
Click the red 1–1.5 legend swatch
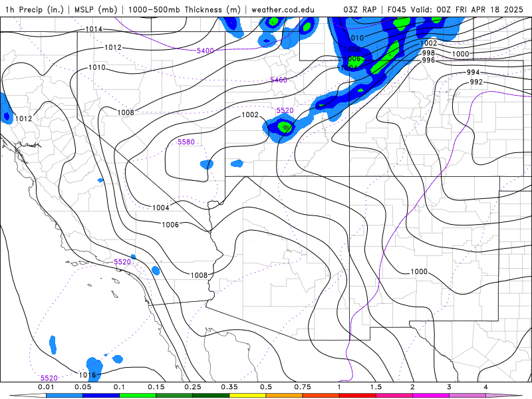pos(358,396)
